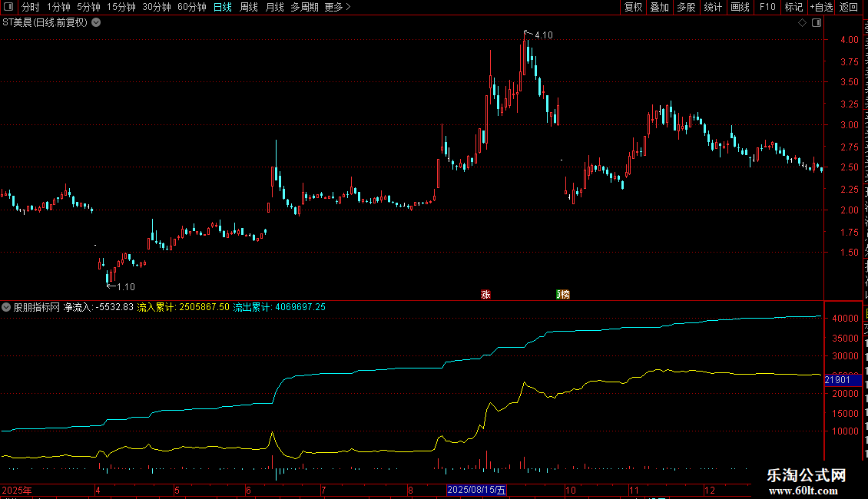868x499 pixels.
Task: Click the 返回 back button
Action: coord(849,7)
